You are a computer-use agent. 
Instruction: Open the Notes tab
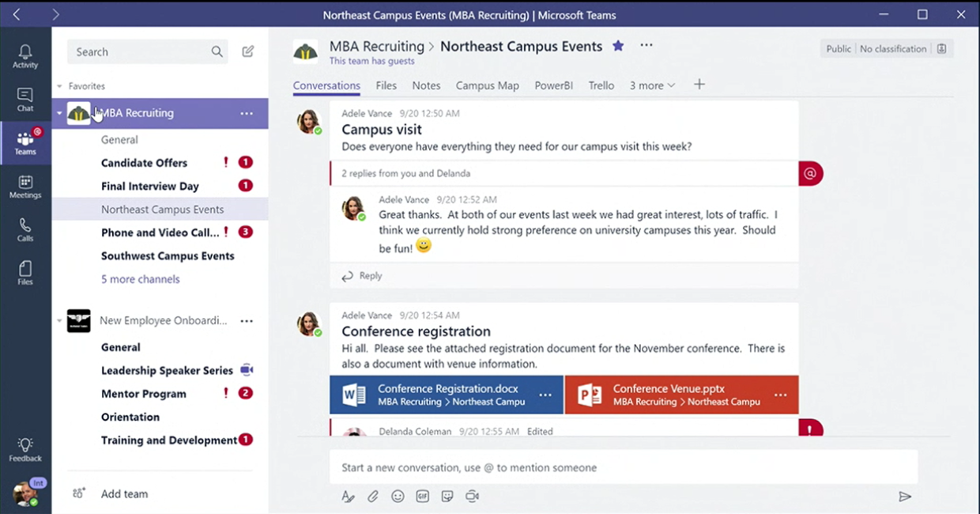point(426,85)
